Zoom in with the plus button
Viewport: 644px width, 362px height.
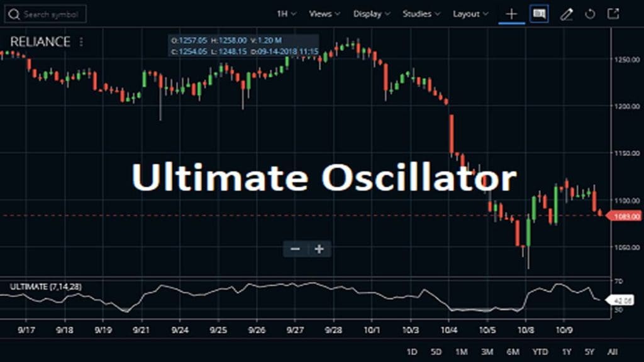pos(319,249)
